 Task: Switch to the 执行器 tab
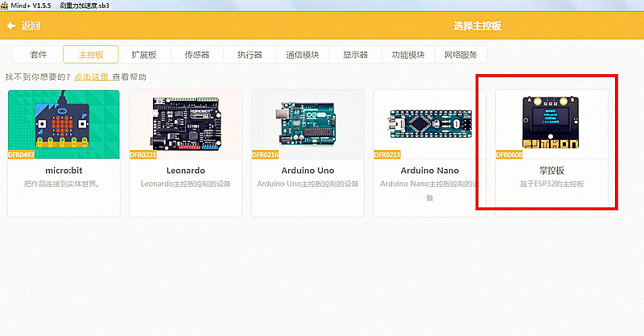coord(250,55)
